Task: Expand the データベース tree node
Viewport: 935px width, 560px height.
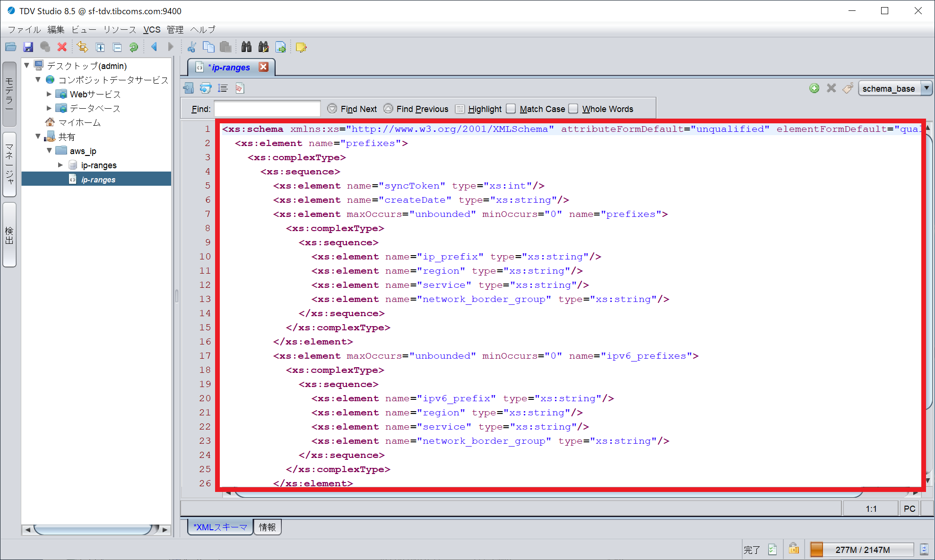Action: [x=49, y=108]
